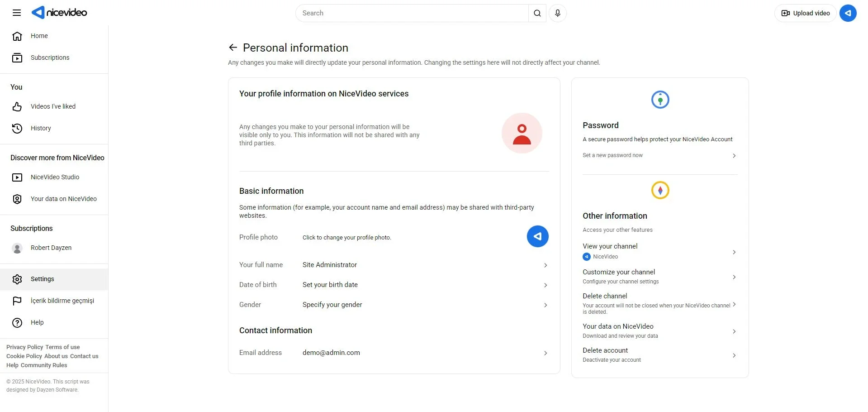Select Settings in the sidebar
Screen dimensions: 868x412
coord(54,279)
